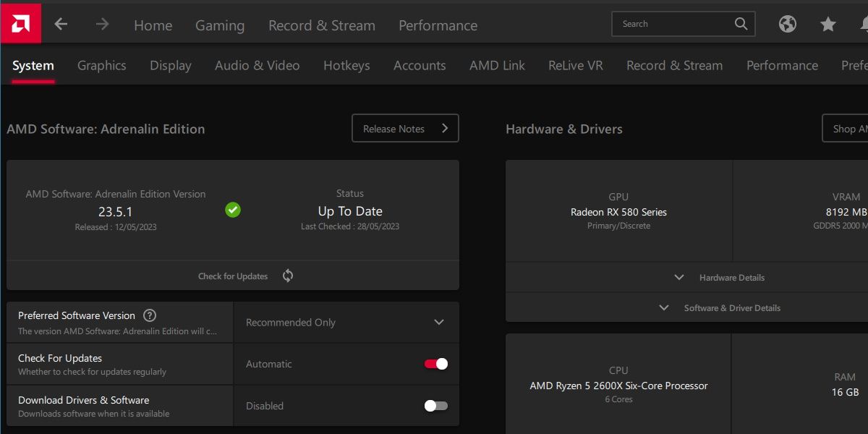Click the forward navigation arrow
Screen dimensions: 868x434
(102, 24)
